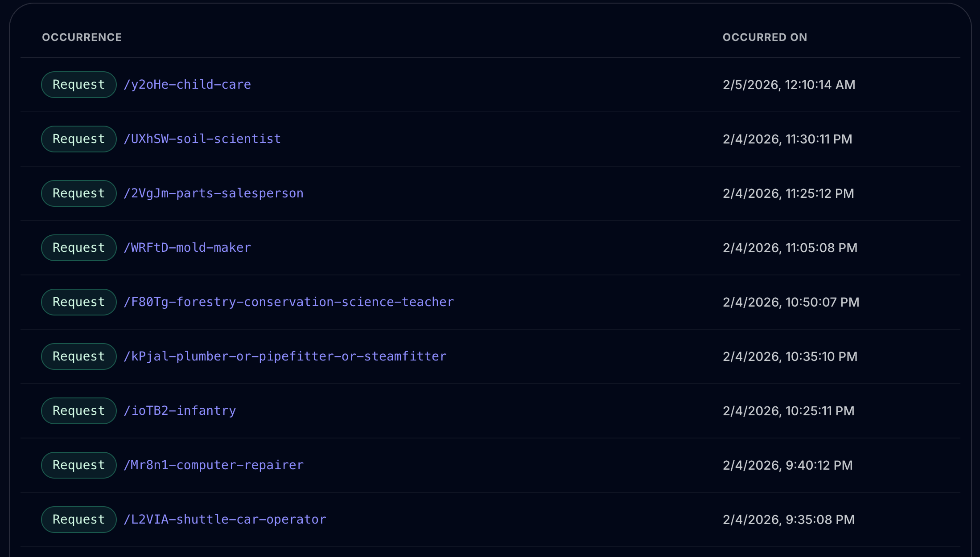Open the /ioTB2-infantry request link
Screen dimensions: 980x557
tap(180, 411)
